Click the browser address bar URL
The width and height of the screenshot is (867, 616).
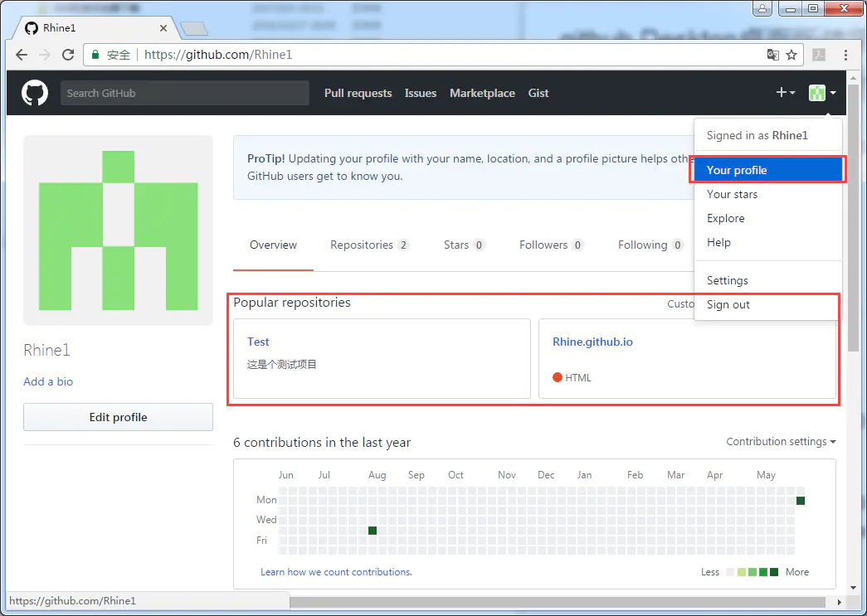pyautogui.click(x=218, y=55)
